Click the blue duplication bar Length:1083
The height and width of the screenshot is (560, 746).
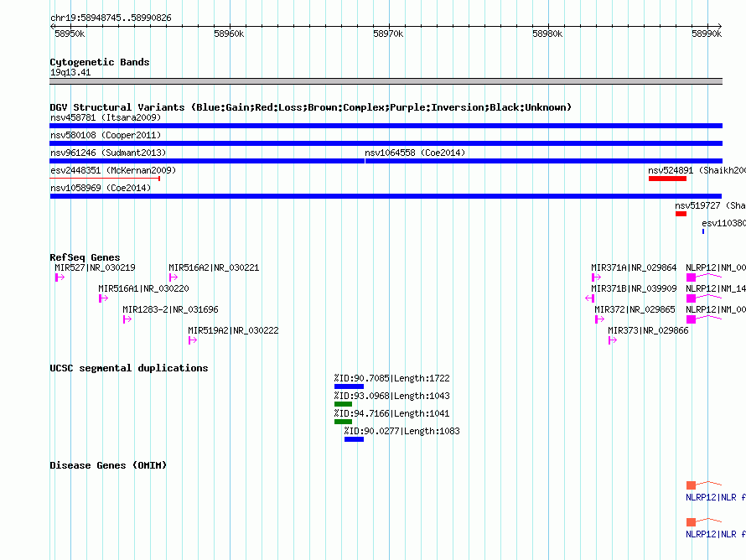(354, 439)
